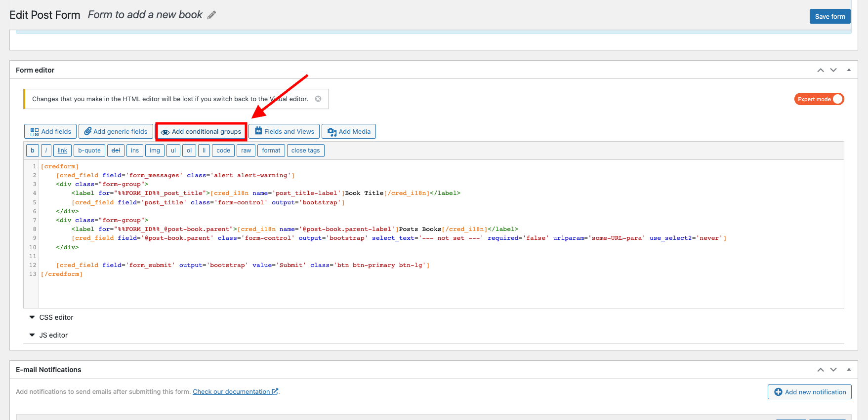Move E-mail Notifications panel down
868x420 pixels.
coord(833,370)
